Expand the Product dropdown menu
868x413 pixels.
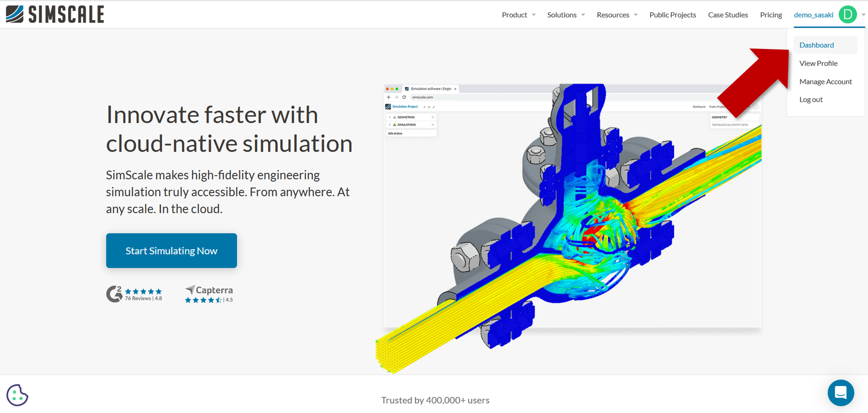pos(518,15)
